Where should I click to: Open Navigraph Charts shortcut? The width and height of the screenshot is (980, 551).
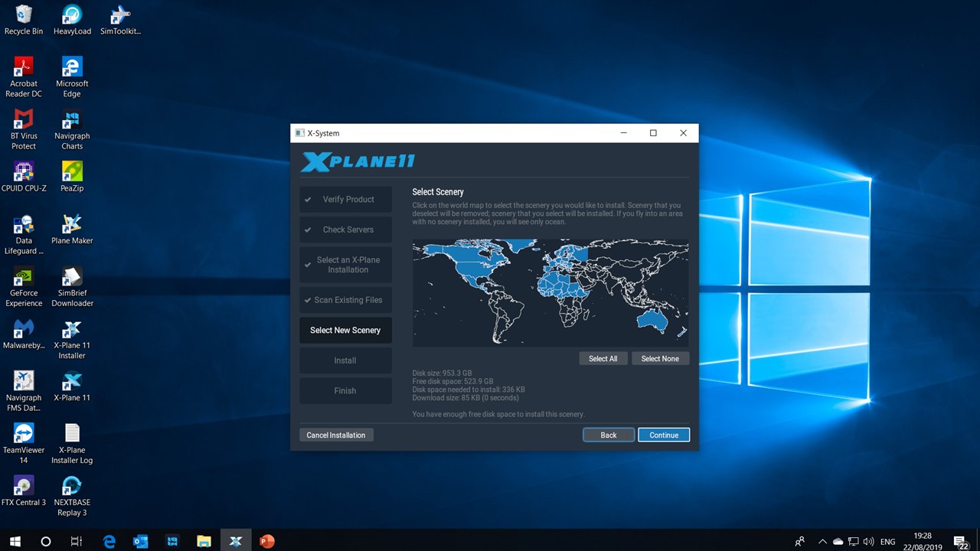click(x=72, y=129)
